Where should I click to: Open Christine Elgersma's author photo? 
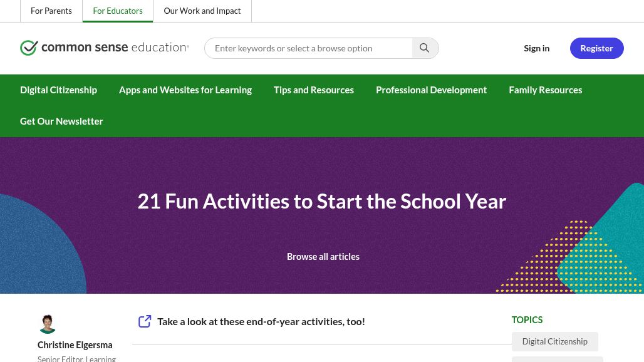(48, 324)
